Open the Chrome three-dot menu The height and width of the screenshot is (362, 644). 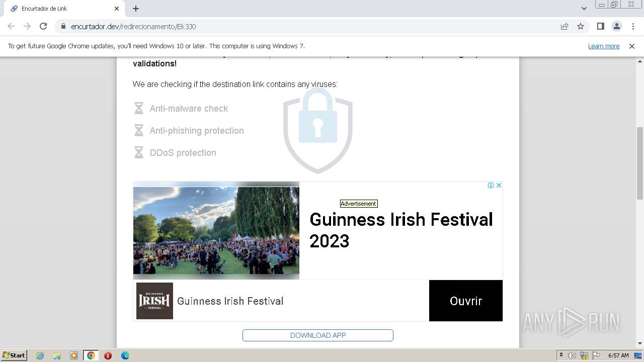633,26
